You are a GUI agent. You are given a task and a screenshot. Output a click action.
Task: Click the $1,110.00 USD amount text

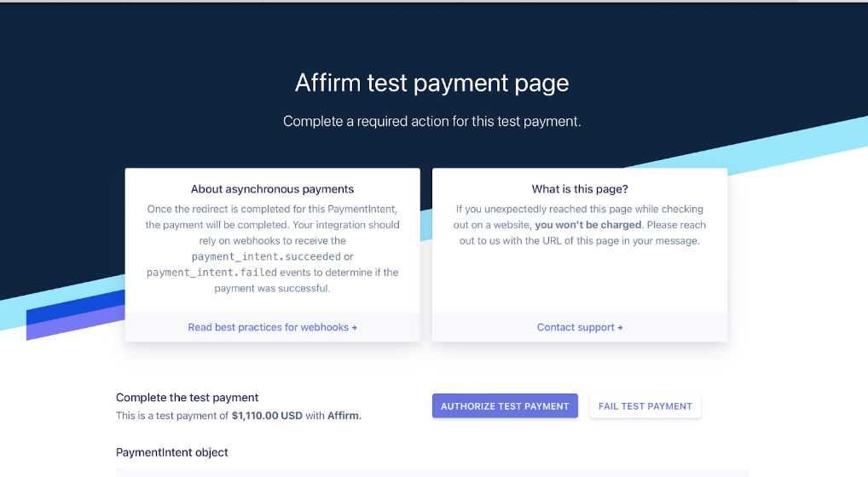pos(267,416)
